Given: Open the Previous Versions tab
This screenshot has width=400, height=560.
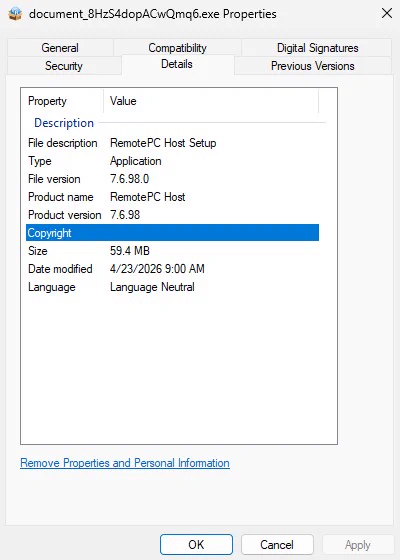Looking at the screenshot, I should pyautogui.click(x=313, y=66).
